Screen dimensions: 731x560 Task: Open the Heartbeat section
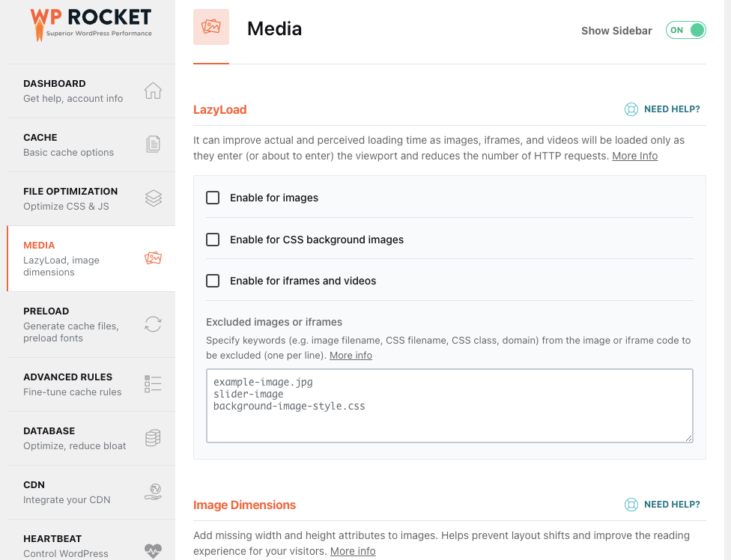[91, 540]
